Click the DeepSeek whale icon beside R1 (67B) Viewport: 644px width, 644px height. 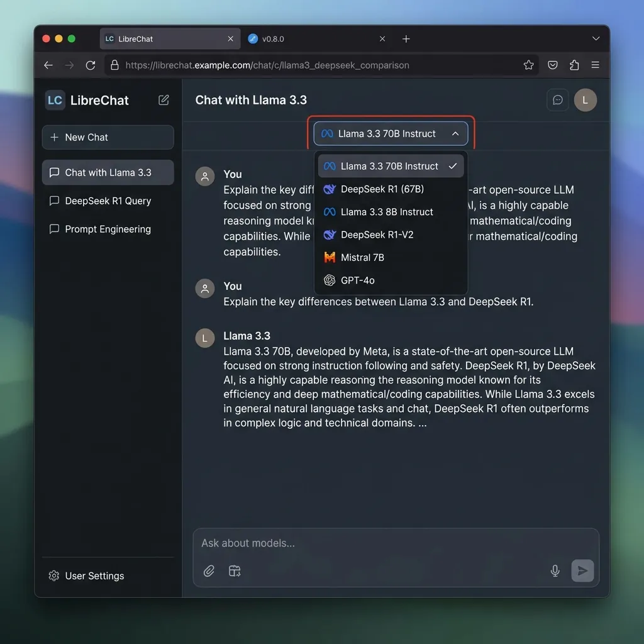[x=330, y=189]
